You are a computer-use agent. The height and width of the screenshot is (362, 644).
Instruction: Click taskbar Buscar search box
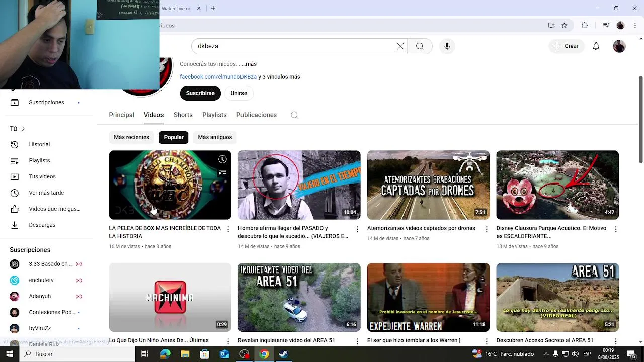(77, 354)
